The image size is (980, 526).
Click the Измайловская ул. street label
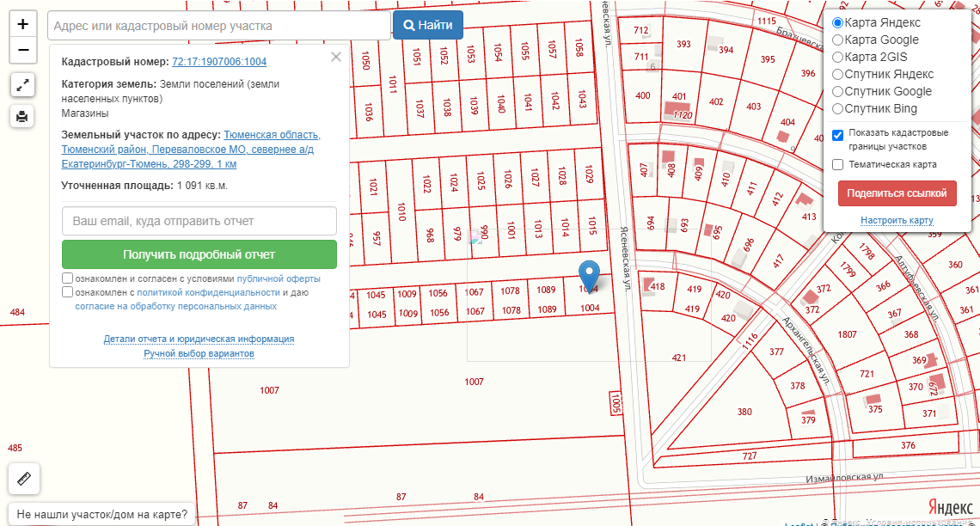pos(844,477)
